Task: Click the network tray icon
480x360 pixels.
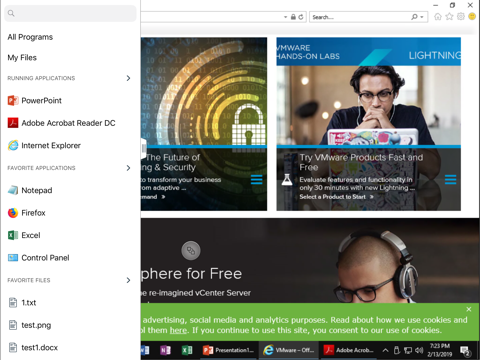Action: (408, 350)
